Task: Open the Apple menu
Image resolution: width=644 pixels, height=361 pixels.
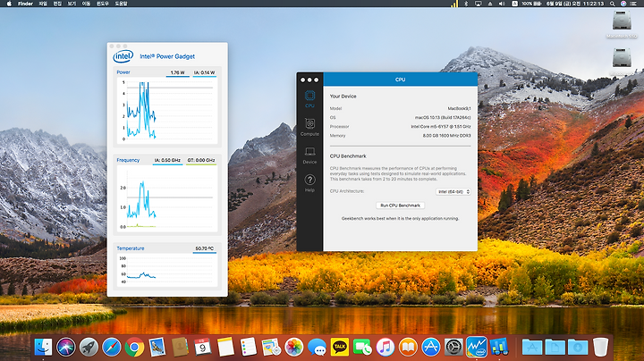Action: click(9, 4)
